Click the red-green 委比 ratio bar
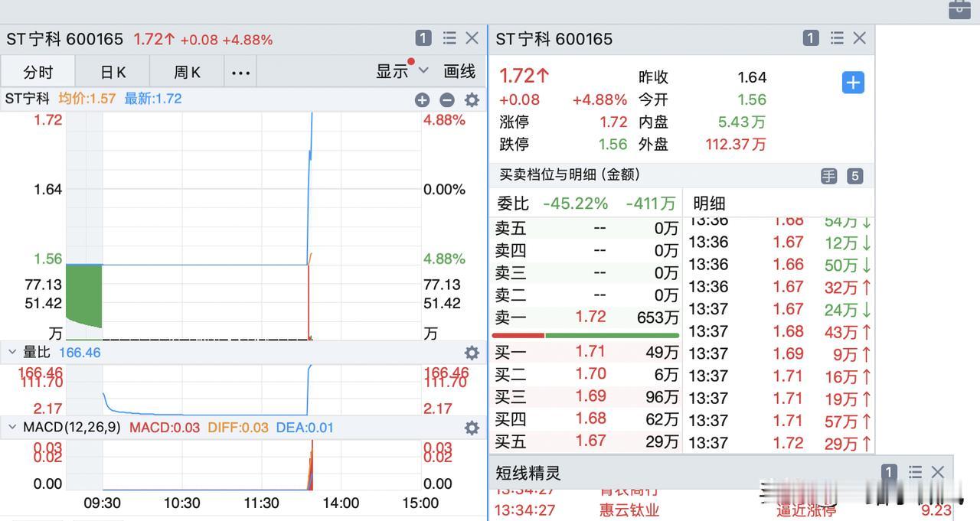 [x=586, y=335]
